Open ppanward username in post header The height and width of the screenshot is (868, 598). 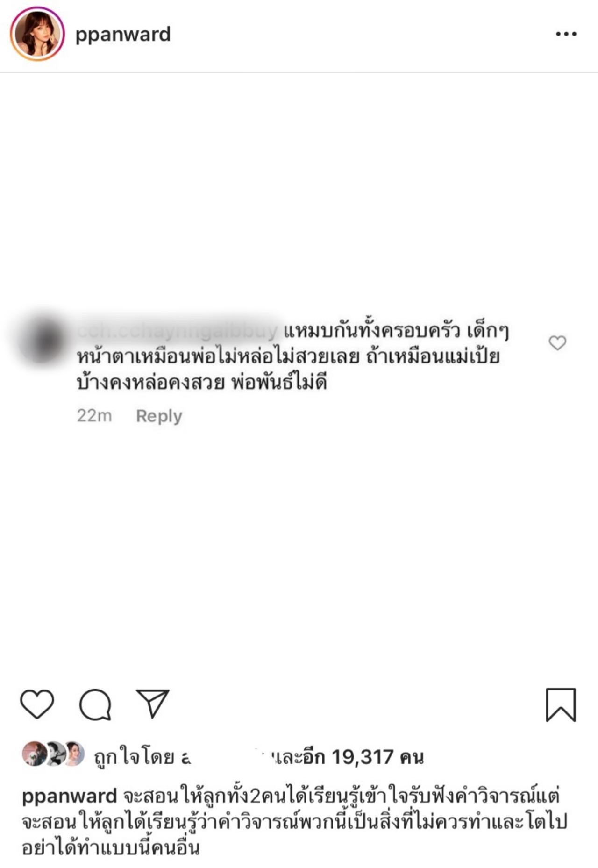123,35
